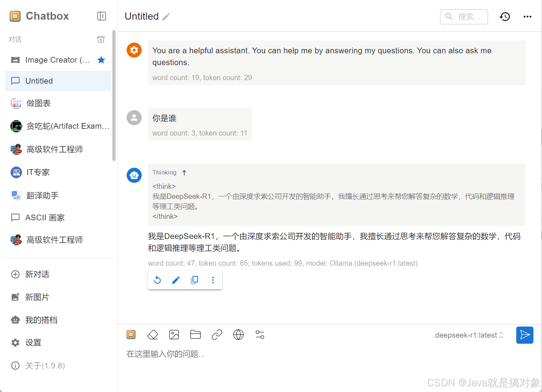
Task: Open conversation history clock icon
Action: click(505, 16)
